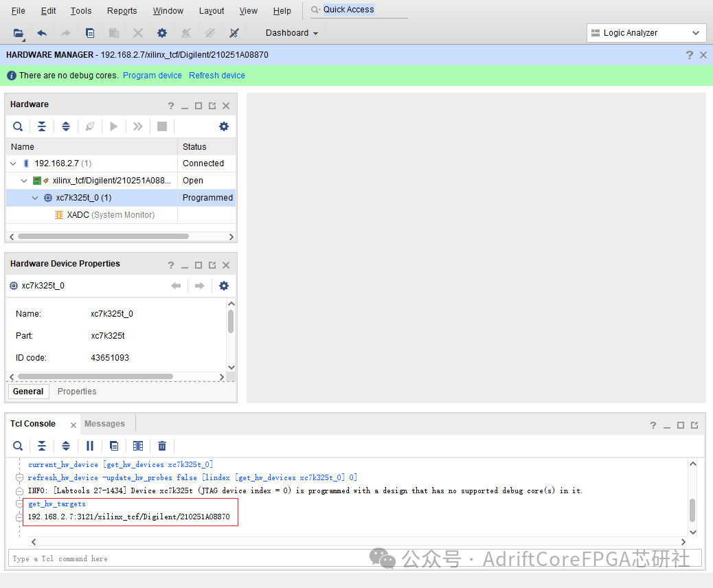713x588 pixels.
Task: Click the Status column header
Action: coord(207,146)
